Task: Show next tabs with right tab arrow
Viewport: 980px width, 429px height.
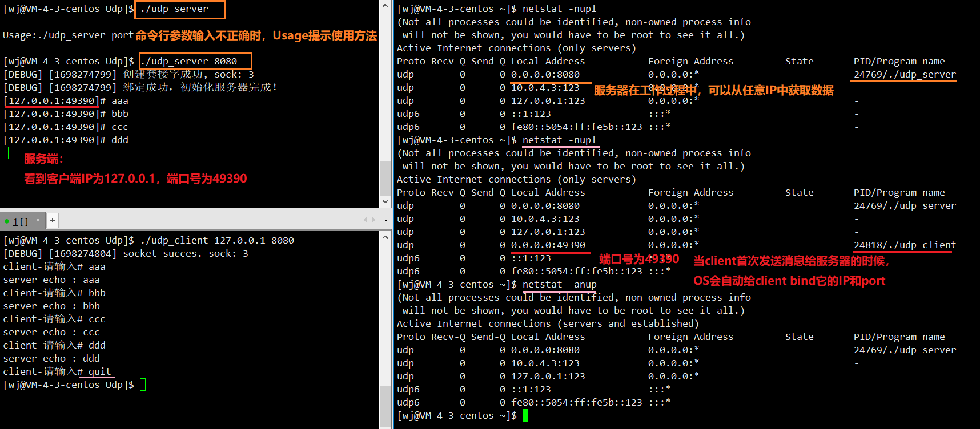Action: tap(373, 220)
